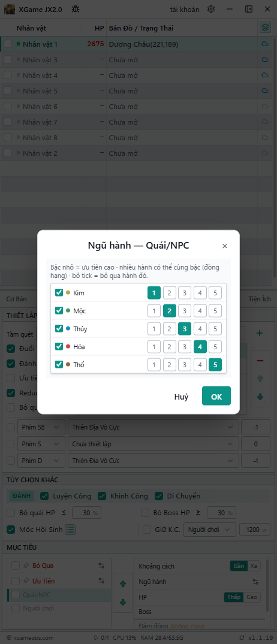Uncheck the Kim element checkbox
The height and width of the screenshot is (644, 277).
(x=59, y=293)
